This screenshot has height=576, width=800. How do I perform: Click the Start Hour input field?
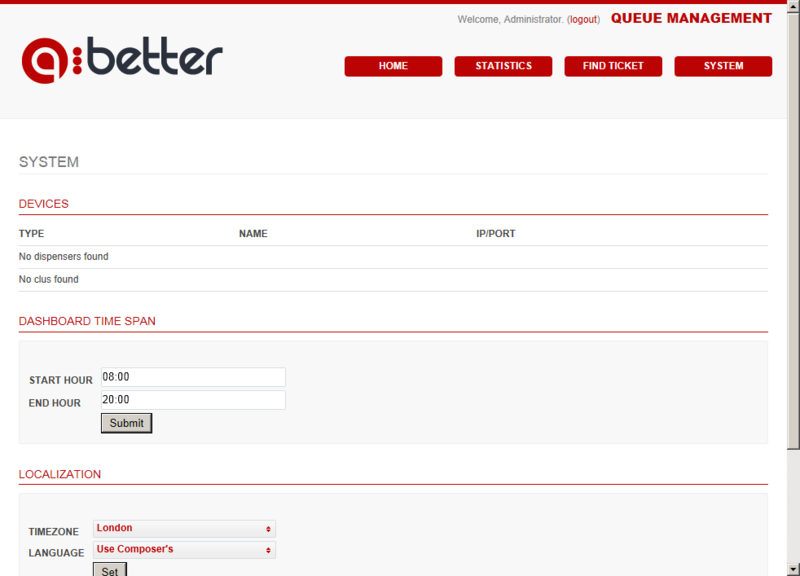[x=193, y=377]
